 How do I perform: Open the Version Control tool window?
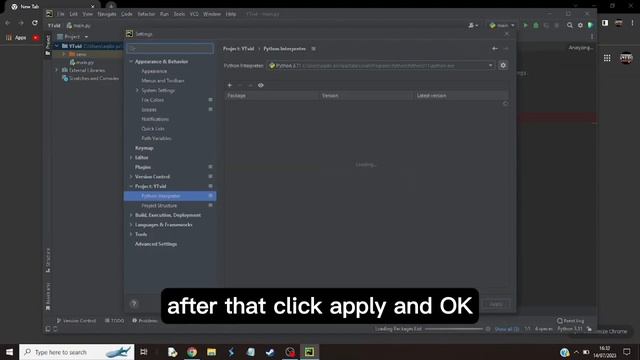click(76, 321)
